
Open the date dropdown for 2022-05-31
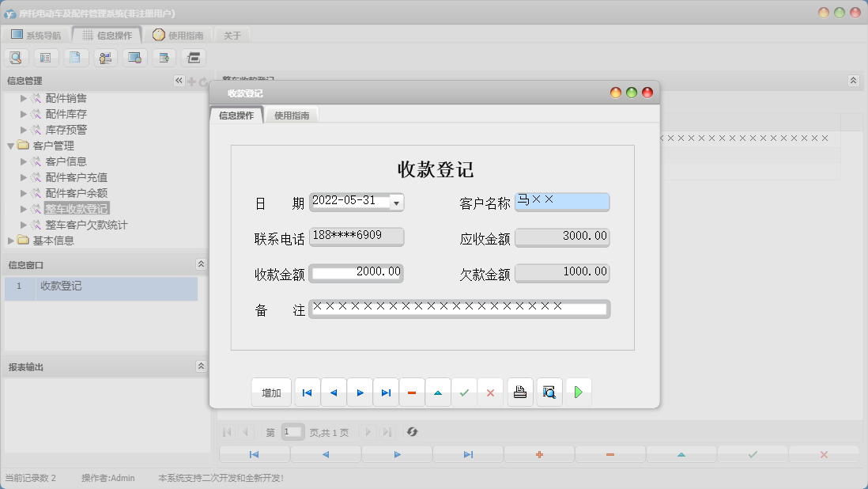(x=396, y=202)
